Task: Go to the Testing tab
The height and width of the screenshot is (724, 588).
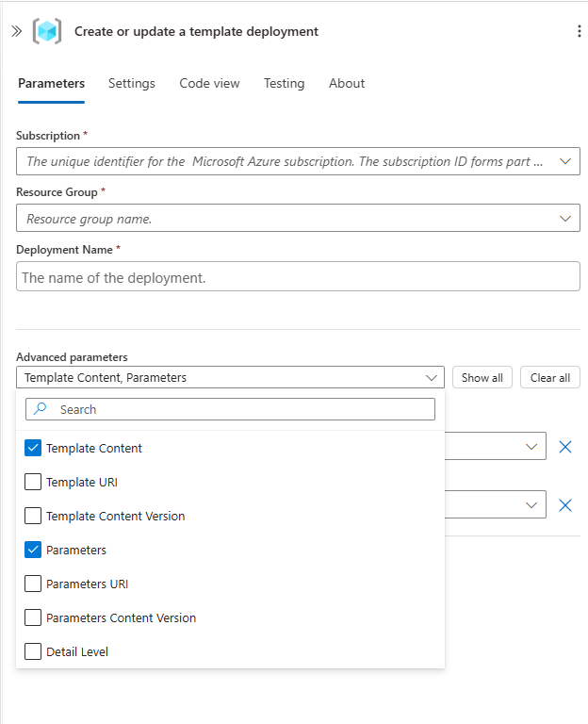Action: tap(284, 84)
